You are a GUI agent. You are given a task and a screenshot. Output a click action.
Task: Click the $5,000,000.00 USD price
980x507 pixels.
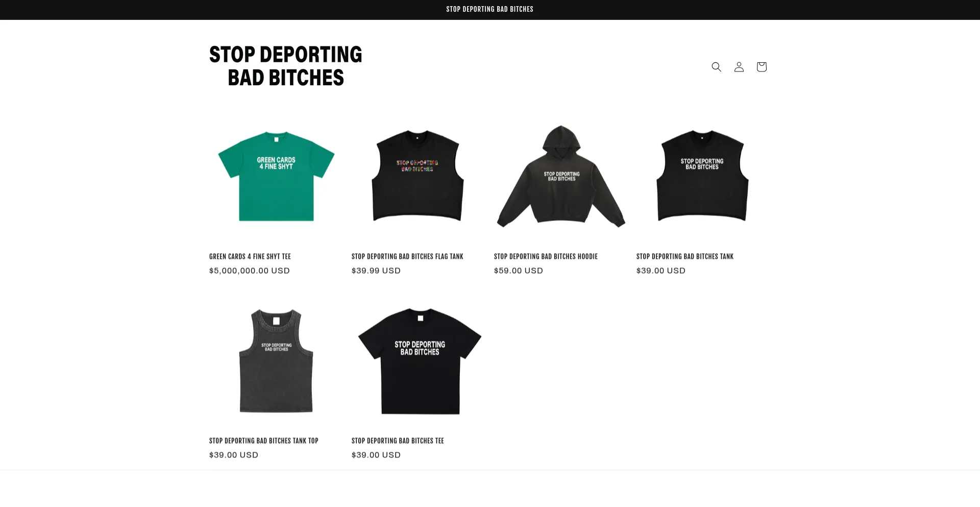[x=249, y=271]
